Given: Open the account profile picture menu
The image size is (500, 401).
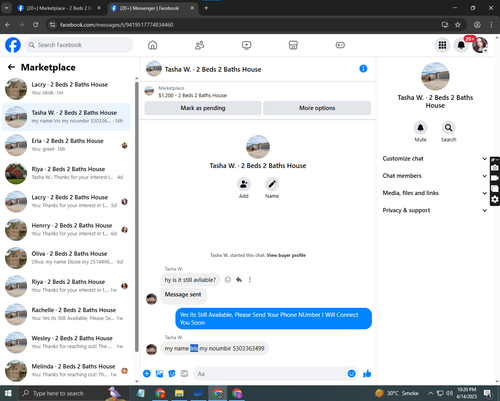Looking at the screenshot, I should (480, 45).
